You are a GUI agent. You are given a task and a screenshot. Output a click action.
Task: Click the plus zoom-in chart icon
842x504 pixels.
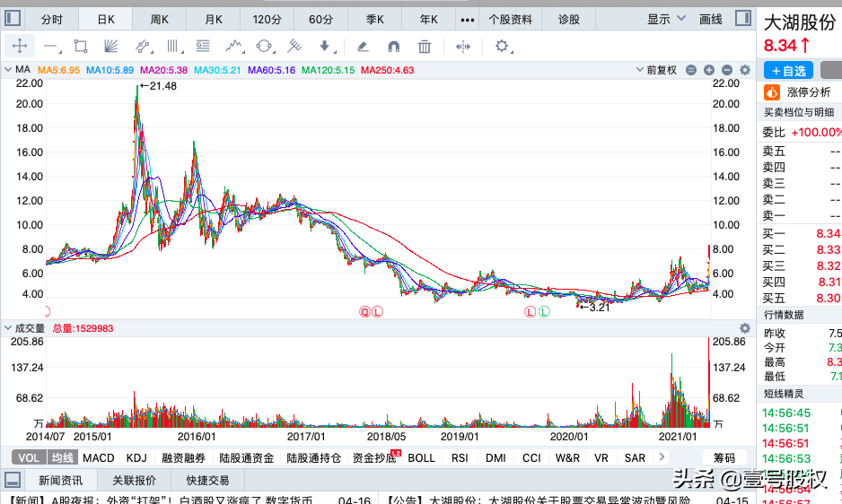709,70
